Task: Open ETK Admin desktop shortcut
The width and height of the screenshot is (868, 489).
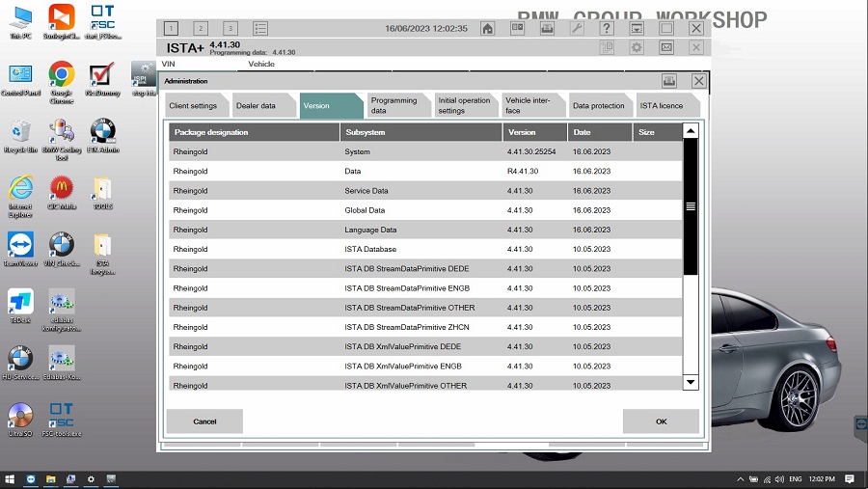Action: (103, 136)
